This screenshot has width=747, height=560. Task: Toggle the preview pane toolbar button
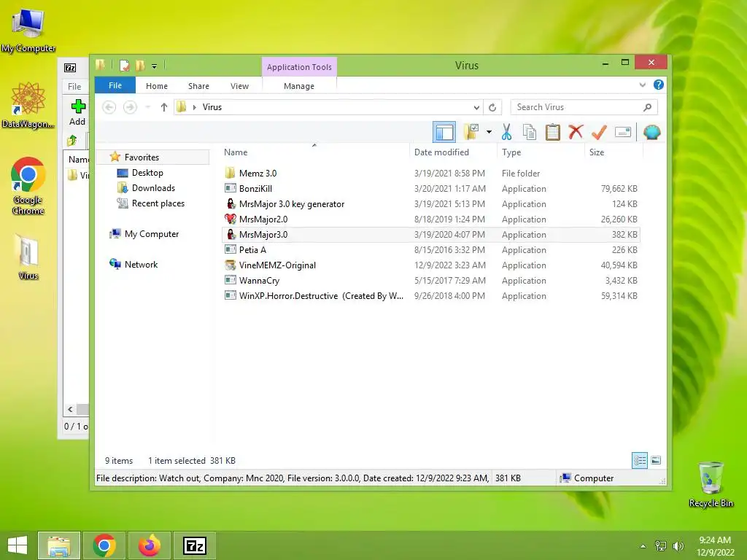(444, 132)
